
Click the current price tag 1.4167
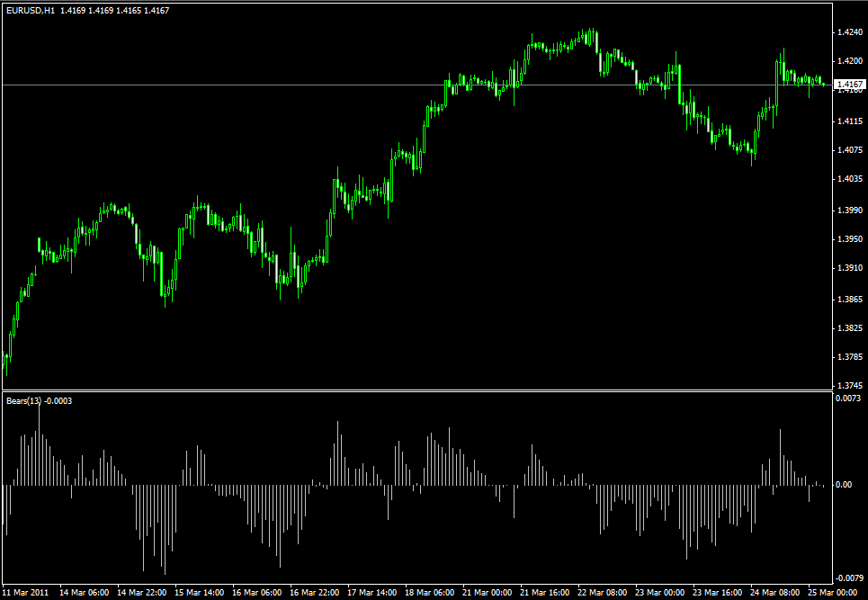tap(850, 85)
